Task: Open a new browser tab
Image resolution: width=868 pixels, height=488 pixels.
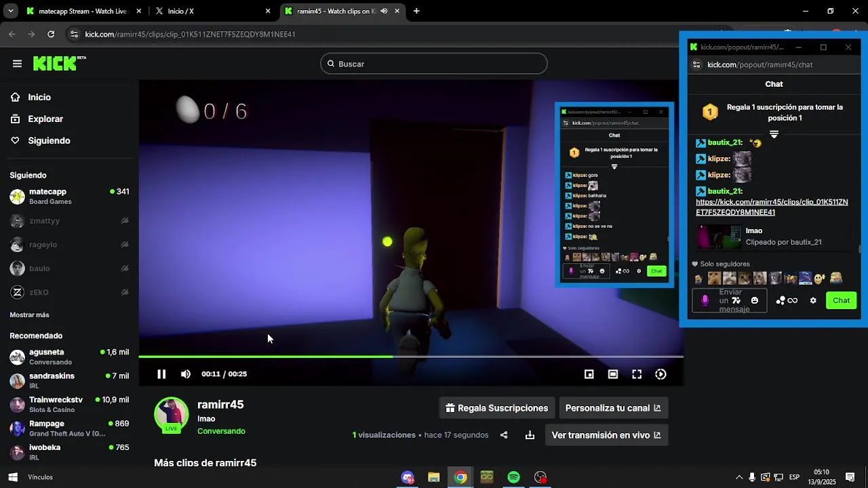Action: tap(416, 11)
